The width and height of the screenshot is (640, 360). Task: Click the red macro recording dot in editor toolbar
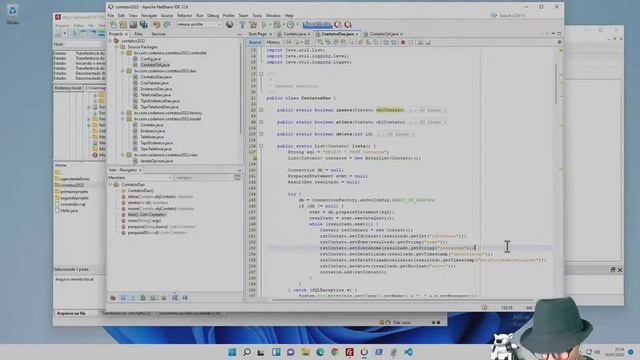pos(403,42)
